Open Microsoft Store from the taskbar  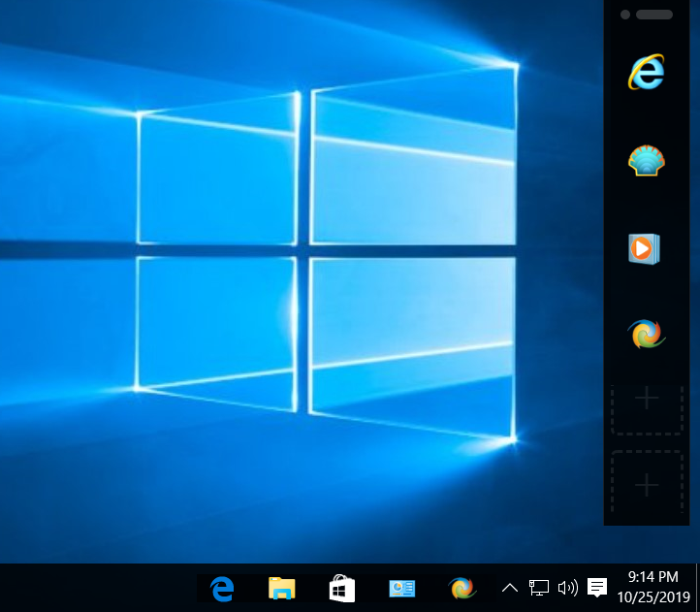pos(341,589)
